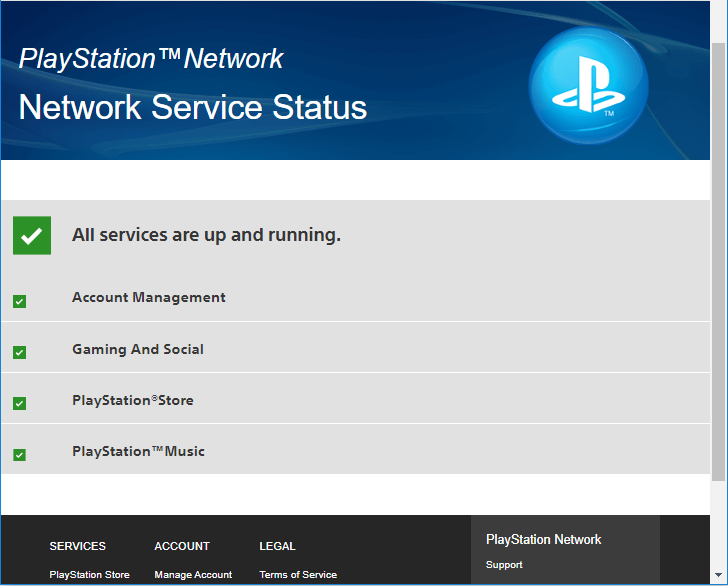Screen dimensions: 728x586
Task: Click the vertical scrollbar thumb
Action: click(719, 262)
